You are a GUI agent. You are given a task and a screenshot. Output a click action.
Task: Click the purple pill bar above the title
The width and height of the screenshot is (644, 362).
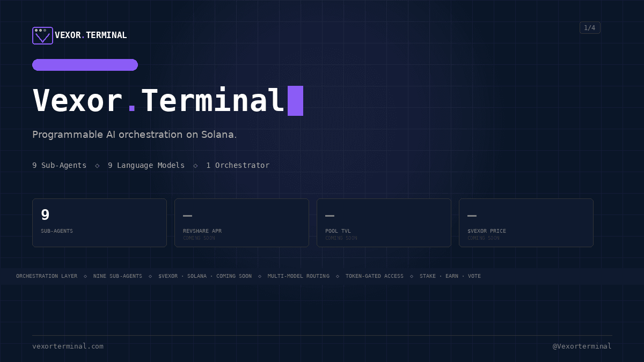(x=85, y=65)
